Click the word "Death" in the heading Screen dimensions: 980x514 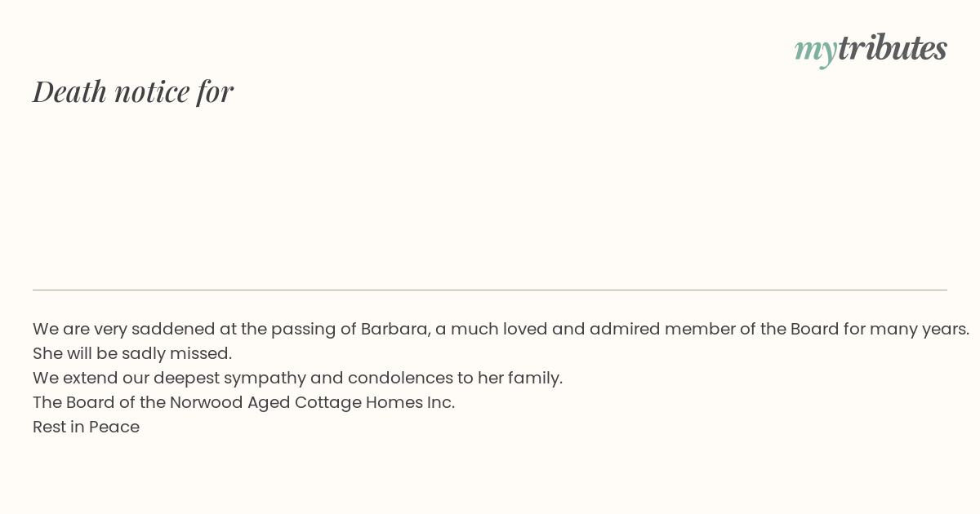[x=70, y=91]
